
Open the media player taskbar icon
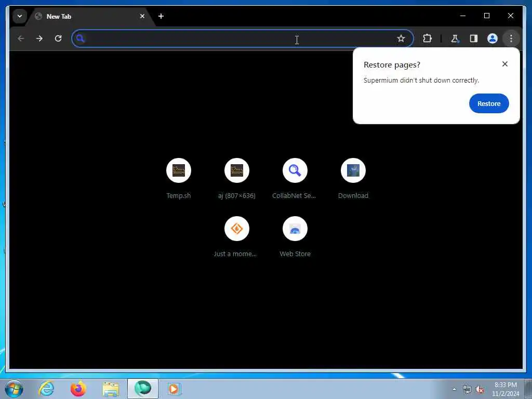(x=175, y=389)
